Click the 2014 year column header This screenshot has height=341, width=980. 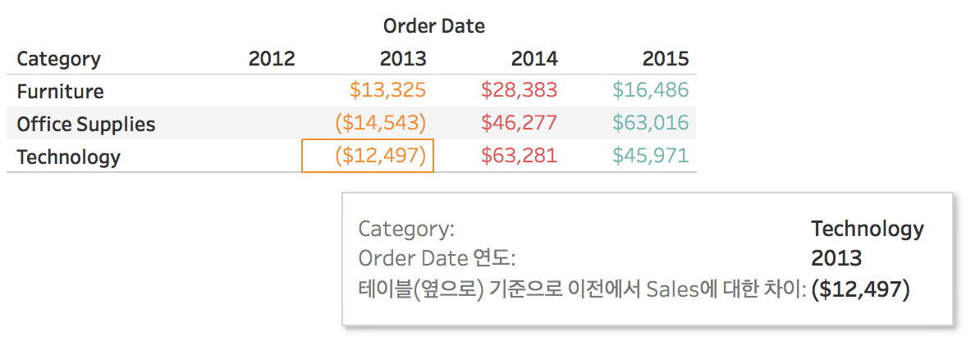coord(534,59)
